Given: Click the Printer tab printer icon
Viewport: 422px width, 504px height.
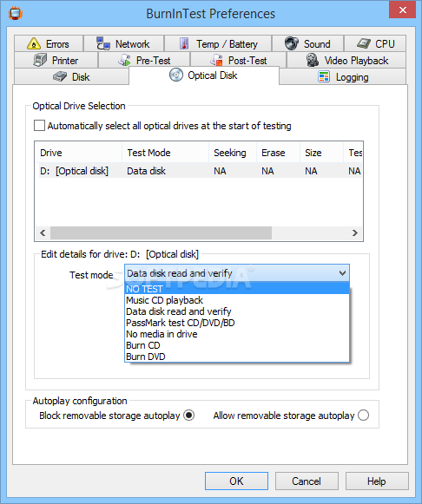Looking at the screenshot, I should tap(40, 60).
